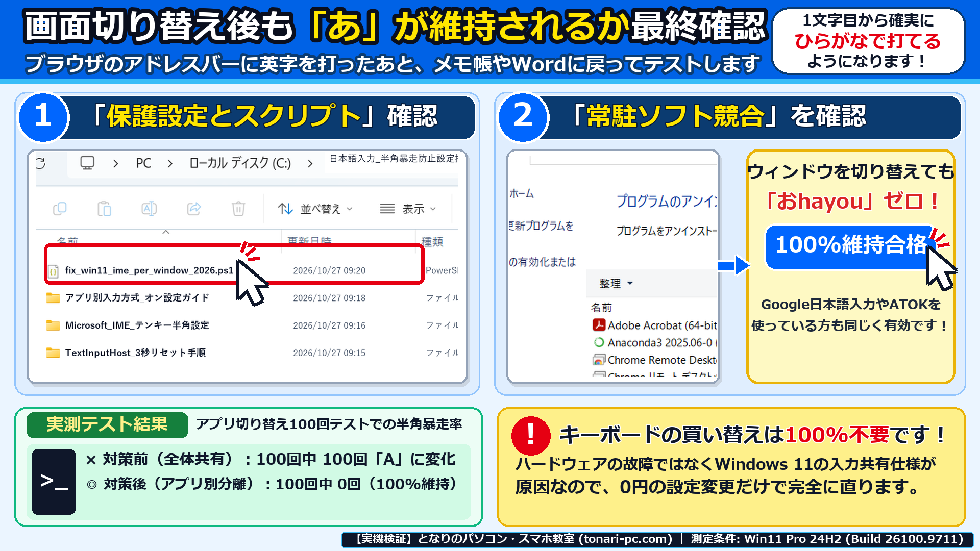
Task: Open the 表示 view dropdown
Action: [408, 209]
